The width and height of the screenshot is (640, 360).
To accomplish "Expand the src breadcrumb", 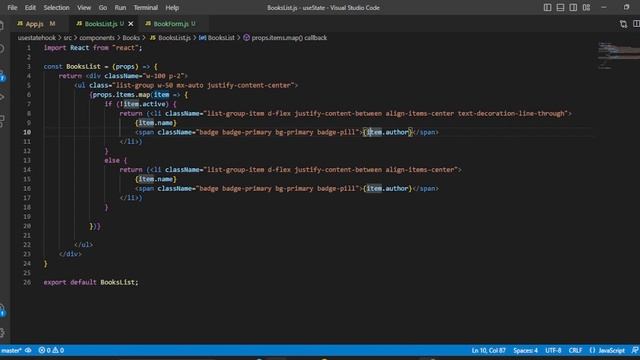I will pos(67,38).
